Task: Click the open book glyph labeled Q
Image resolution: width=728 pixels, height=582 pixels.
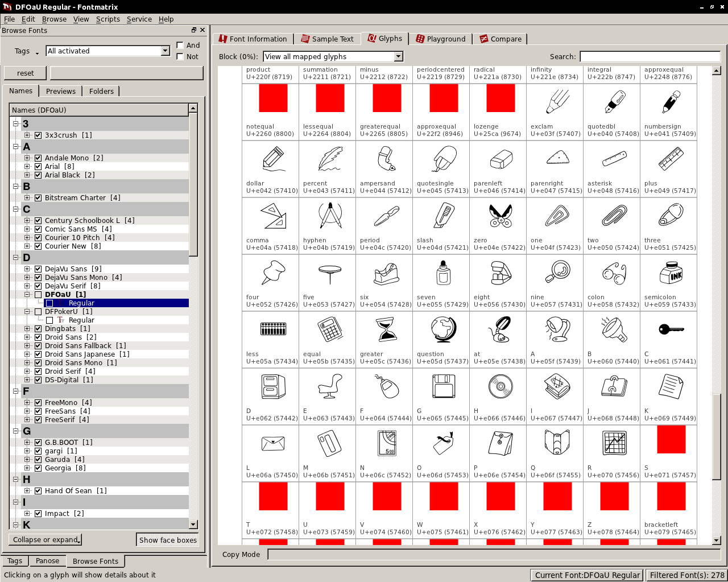Action: (x=557, y=443)
